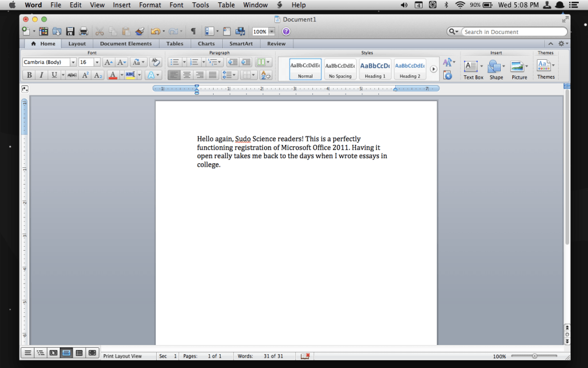Open the 100% zoom dropdown in toolbar
588x368 pixels.
271,32
